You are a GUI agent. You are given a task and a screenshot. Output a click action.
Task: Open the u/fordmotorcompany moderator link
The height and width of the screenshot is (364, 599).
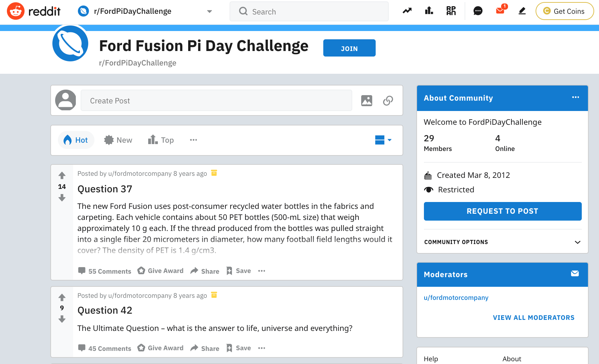(456, 297)
